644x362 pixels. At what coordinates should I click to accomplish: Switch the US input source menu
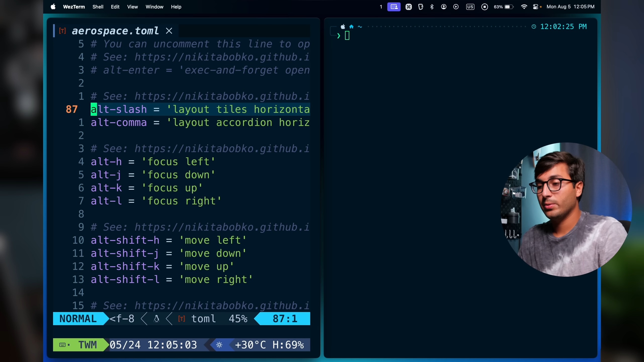(x=470, y=7)
